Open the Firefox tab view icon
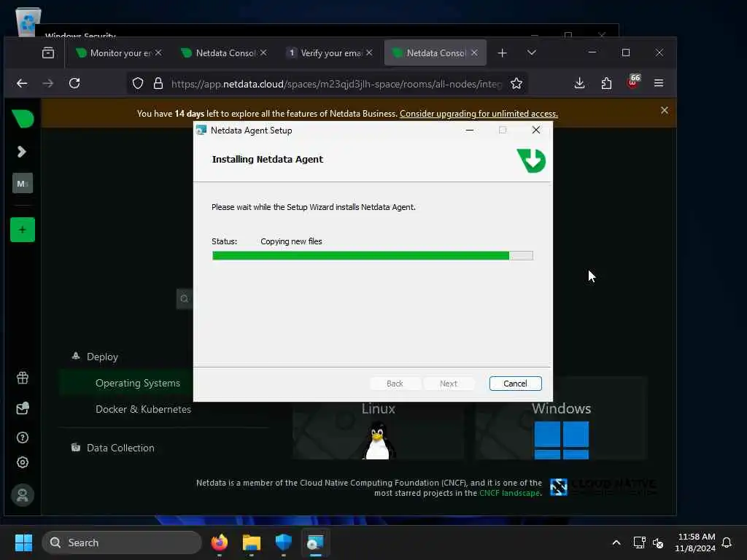Image resolution: width=747 pixels, height=560 pixels. 48,52
